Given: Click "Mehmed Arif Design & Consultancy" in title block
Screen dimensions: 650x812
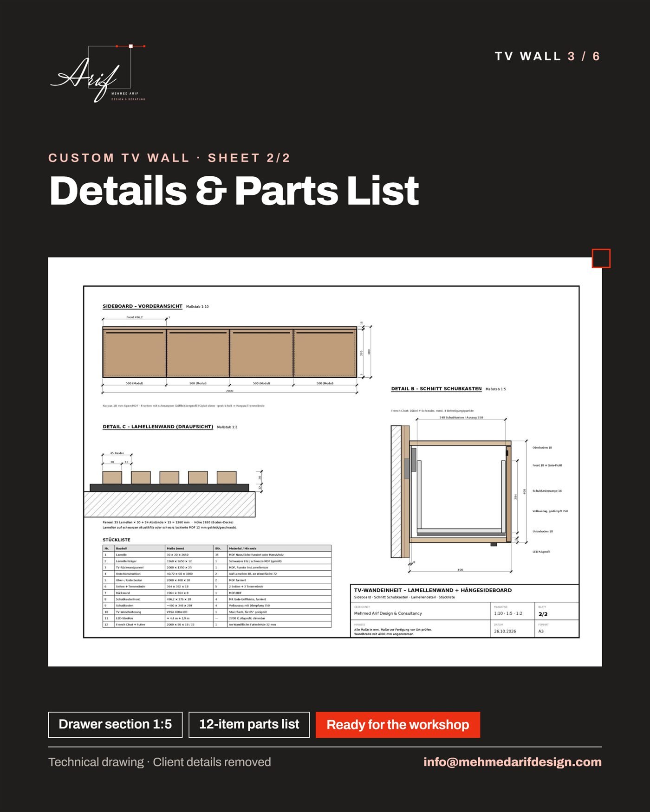Looking at the screenshot, I should 388,613.
